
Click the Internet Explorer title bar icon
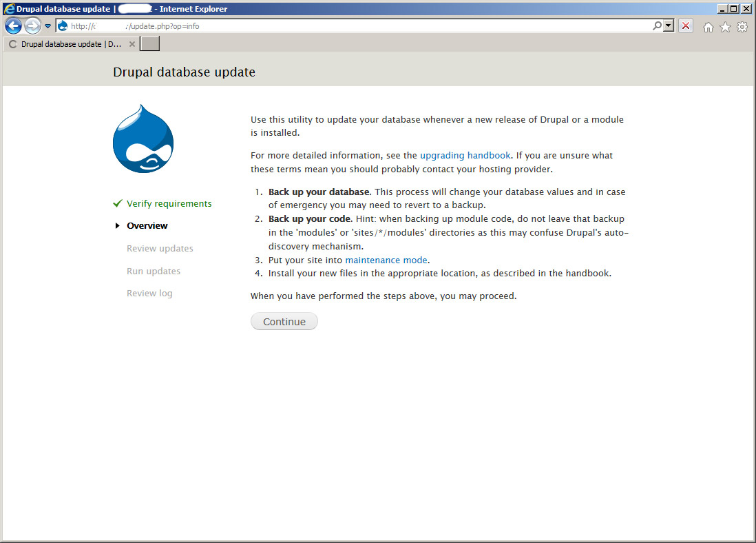click(x=9, y=9)
